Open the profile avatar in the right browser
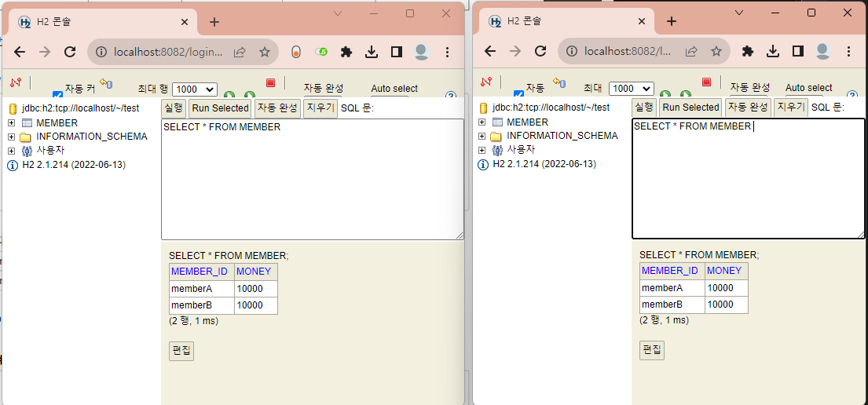This screenshot has width=868, height=405. (x=823, y=52)
